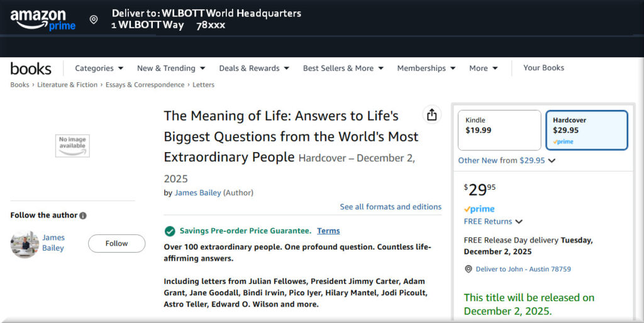Open the Deals & Rewards menu
644x323 pixels.
coord(254,68)
